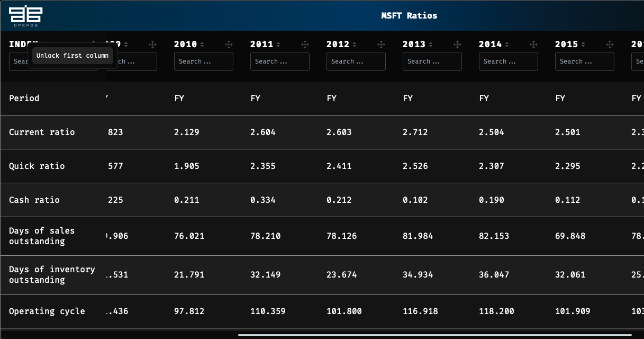Viewport: 644px width, 339px height.
Task: Select the Days of sales outstanding label
Action: coord(42,236)
